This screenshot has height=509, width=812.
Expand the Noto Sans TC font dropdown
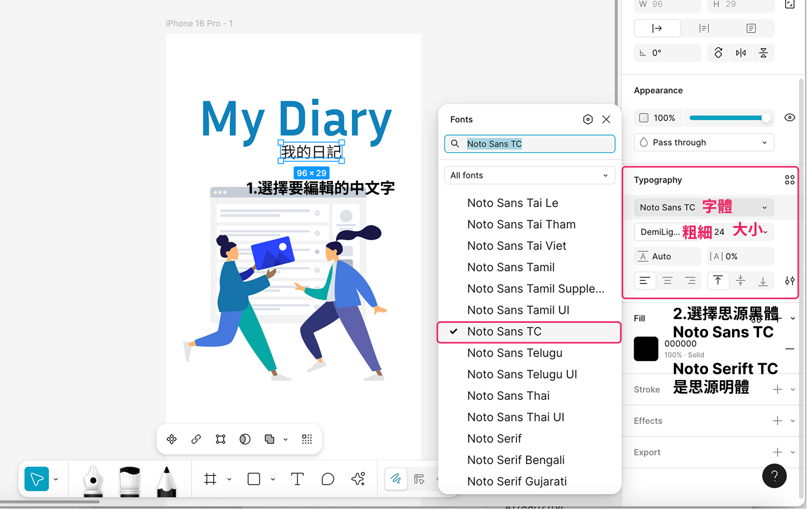point(703,208)
